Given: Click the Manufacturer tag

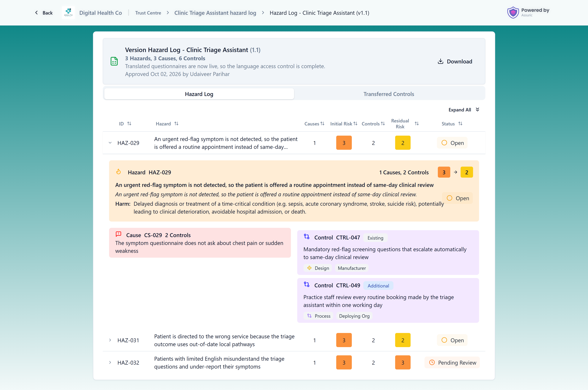Looking at the screenshot, I should pyautogui.click(x=352, y=268).
